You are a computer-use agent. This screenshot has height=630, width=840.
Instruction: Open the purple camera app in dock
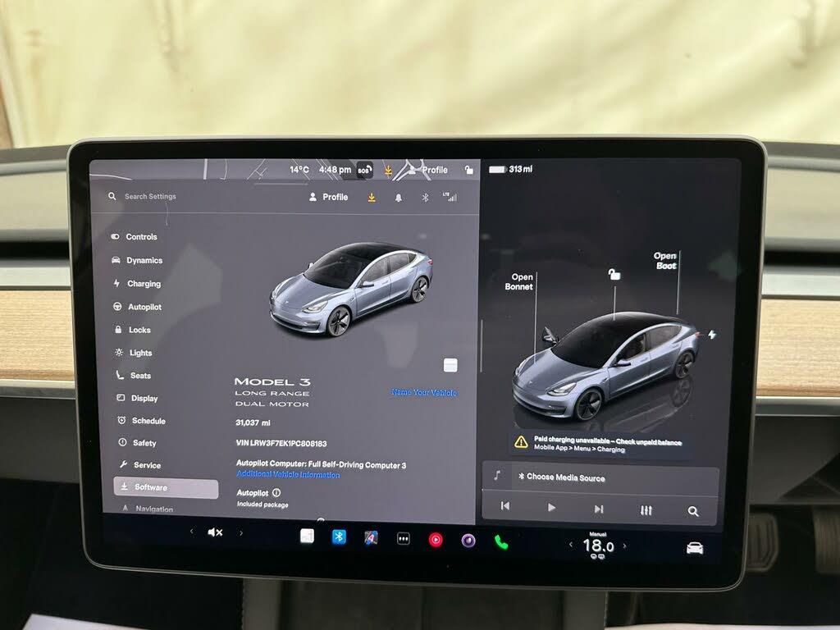tap(468, 541)
